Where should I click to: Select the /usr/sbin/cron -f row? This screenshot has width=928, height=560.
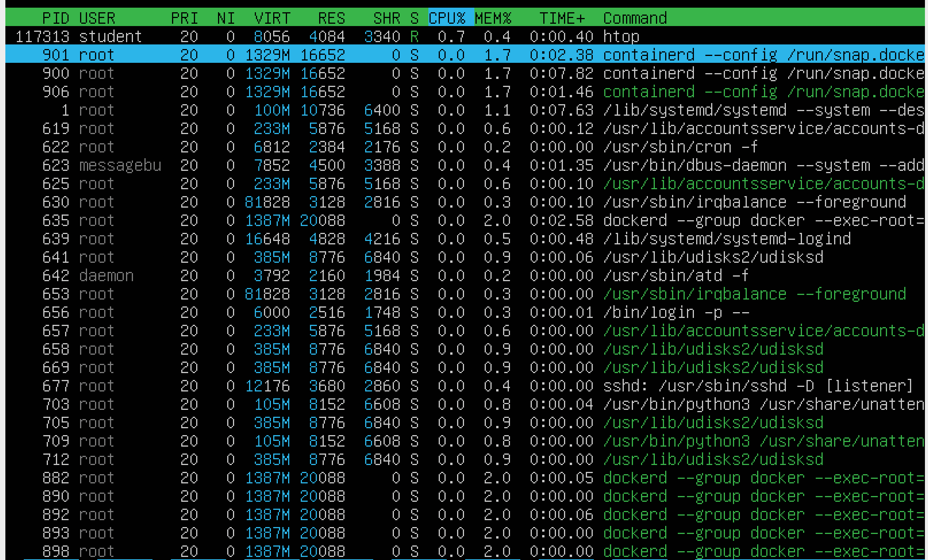(x=465, y=147)
